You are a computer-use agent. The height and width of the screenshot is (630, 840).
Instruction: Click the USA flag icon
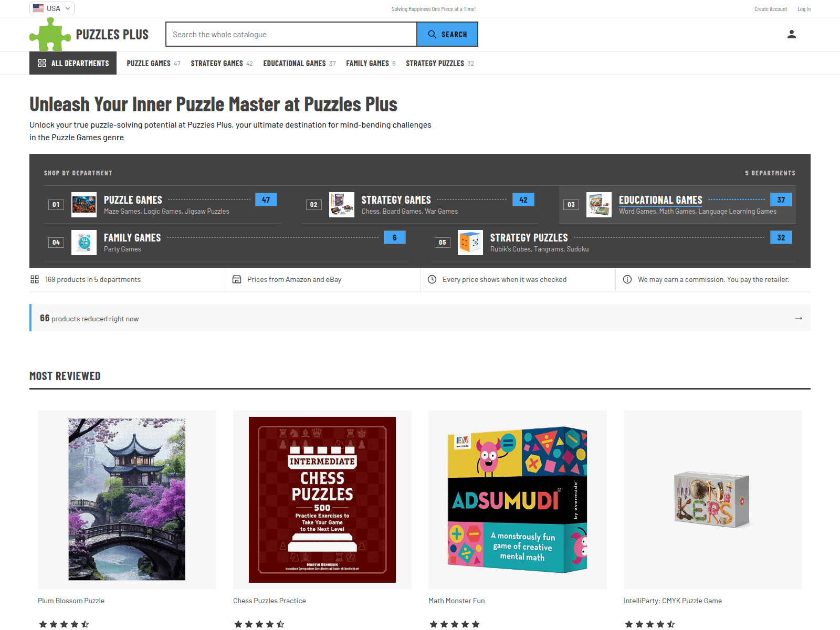(38, 8)
